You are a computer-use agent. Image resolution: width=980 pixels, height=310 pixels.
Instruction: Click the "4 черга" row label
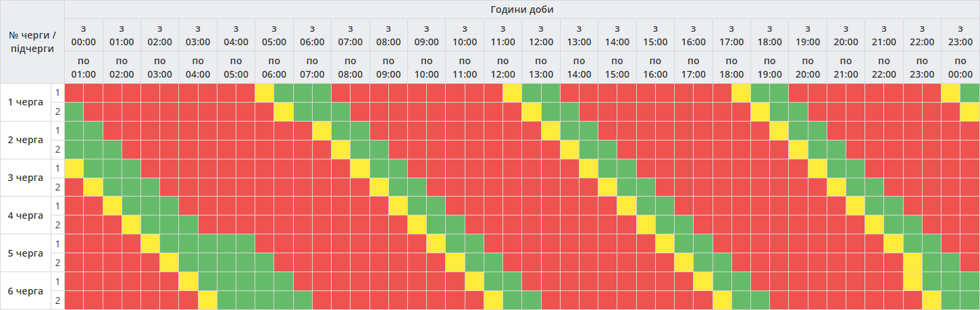click(x=26, y=216)
